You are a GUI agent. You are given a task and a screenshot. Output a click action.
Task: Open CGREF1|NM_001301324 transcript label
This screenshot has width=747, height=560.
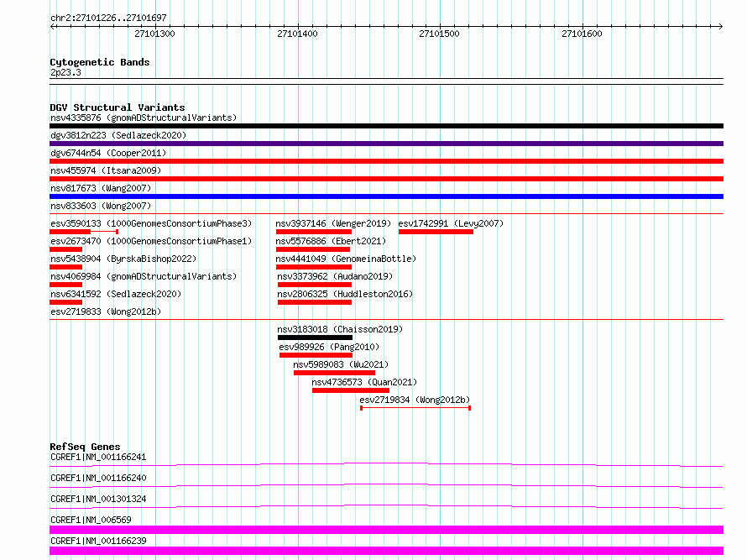pyautogui.click(x=98, y=499)
